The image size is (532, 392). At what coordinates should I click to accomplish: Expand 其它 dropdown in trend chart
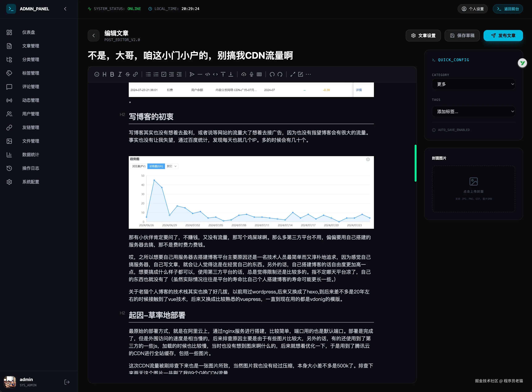tap(172, 166)
